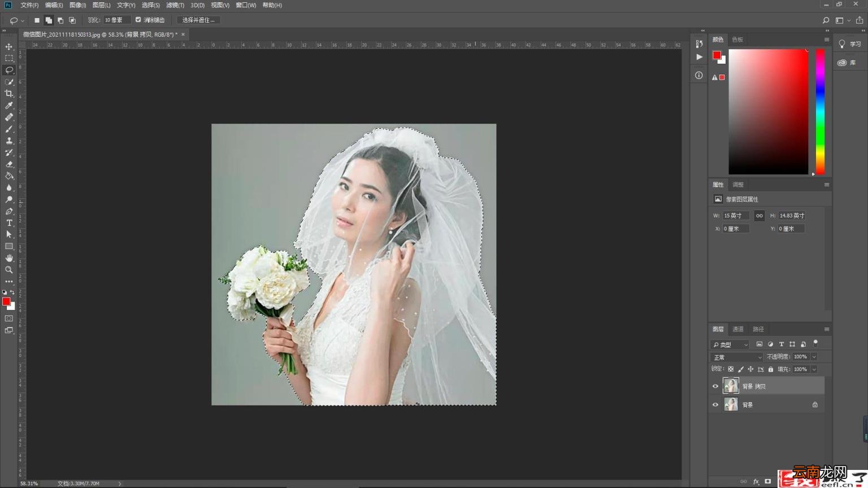The width and height of the screenshot is (868, 488).
Task: Select the Zoom tool
Action: coord(8,270)
